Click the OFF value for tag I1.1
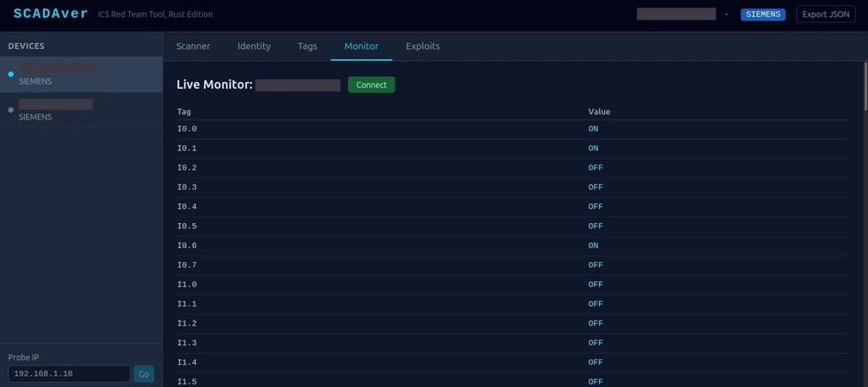 pyautogui.click(x=595, y=305)
